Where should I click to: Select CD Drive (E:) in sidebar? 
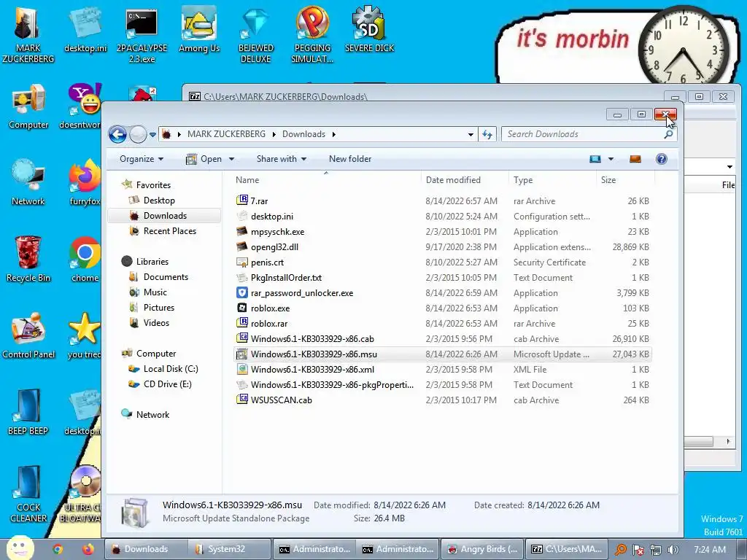tap(168, 384)
